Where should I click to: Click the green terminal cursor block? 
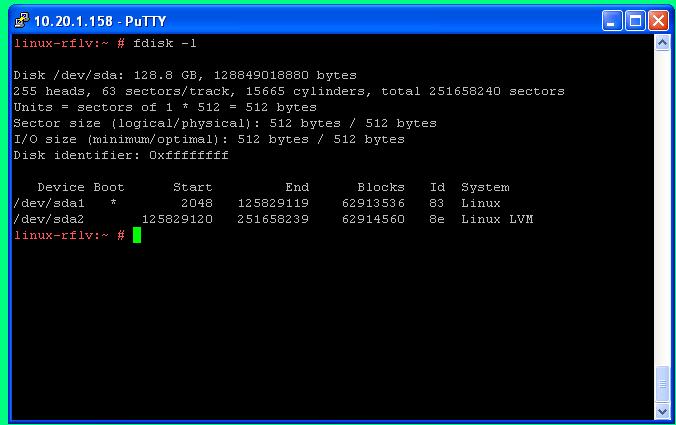(x=137, y=235)
